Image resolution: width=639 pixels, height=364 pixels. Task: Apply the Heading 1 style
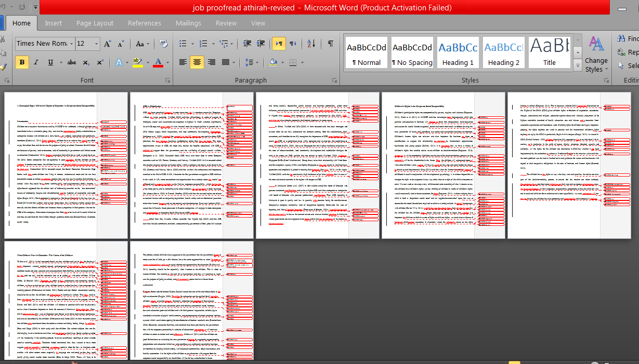[458, 53]
